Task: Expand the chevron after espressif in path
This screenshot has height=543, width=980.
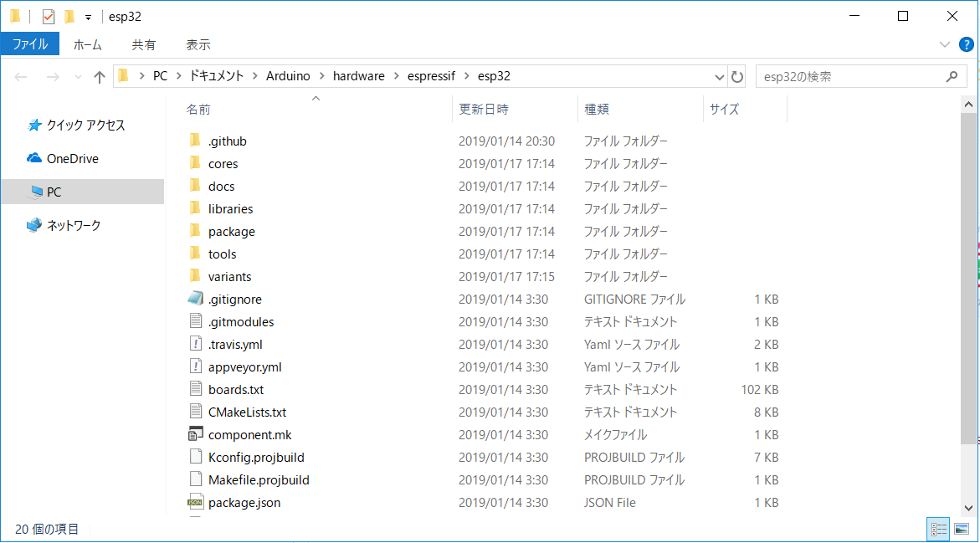Action: click(466, 76)
